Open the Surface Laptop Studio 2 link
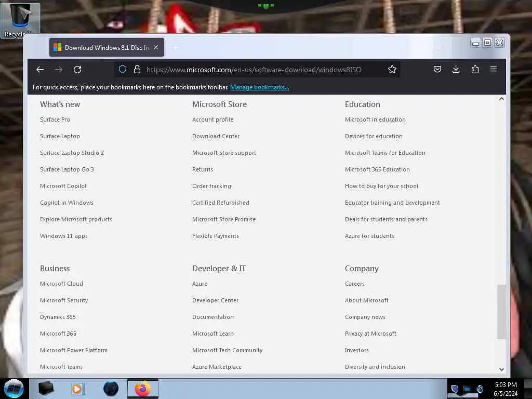This screenshot has width=532, height=399. tap(72, 153)
